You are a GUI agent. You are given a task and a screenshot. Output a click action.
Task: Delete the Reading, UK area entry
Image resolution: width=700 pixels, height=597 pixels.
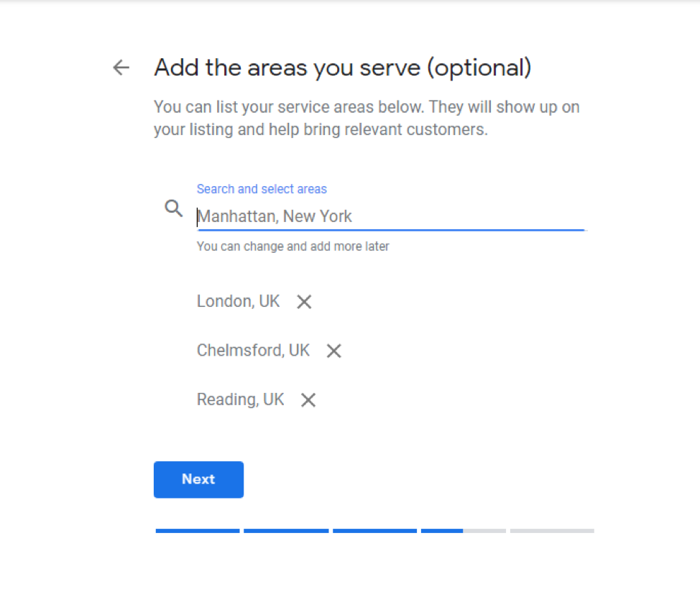[308, 400]
